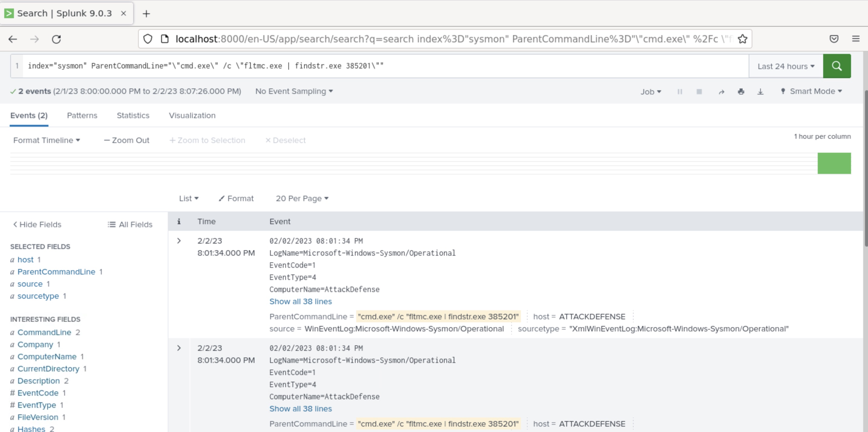Expand the second 8:01:34 PM event
This screenshot has width=868, height=432.
coord(179,348)
